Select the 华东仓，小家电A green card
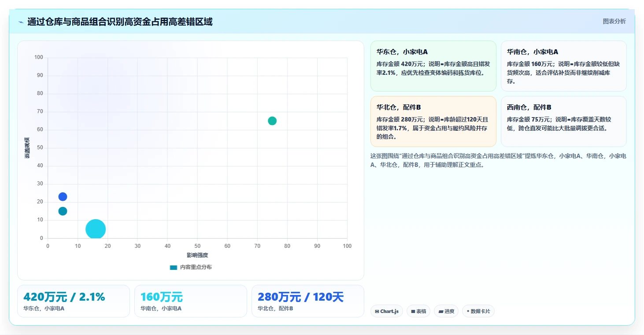This screenshot has width=644, height=335. tap(433, 66)
